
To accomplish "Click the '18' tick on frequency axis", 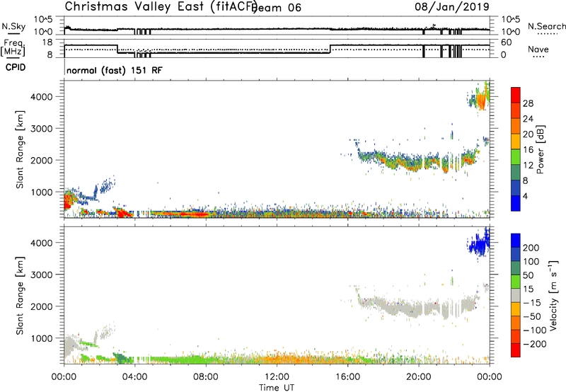I will 47,42.
